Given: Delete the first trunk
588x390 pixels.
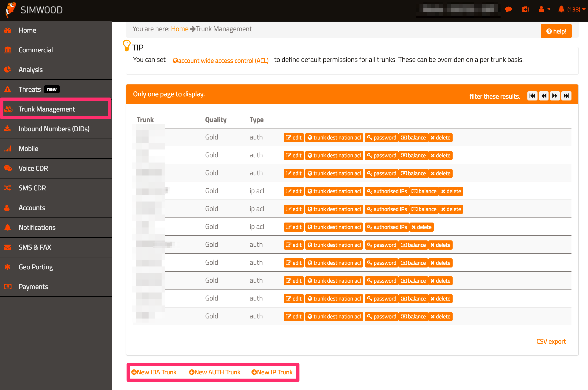Looking at the screenshot, I should click(440, 138).
